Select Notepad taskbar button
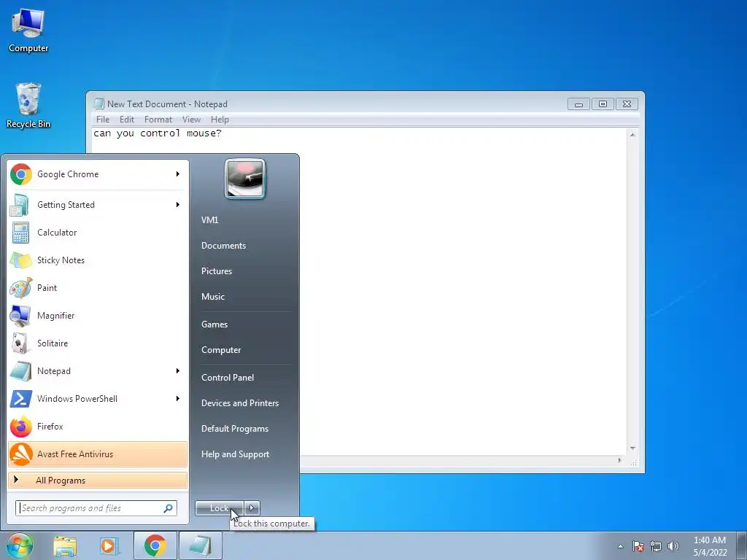Image resolution: width=747 pixels, height=560 pixels. tap(201, 545)
